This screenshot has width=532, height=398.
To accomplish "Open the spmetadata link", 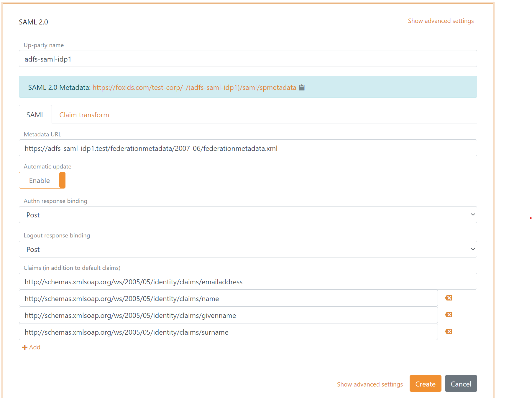I will point(194,87).
